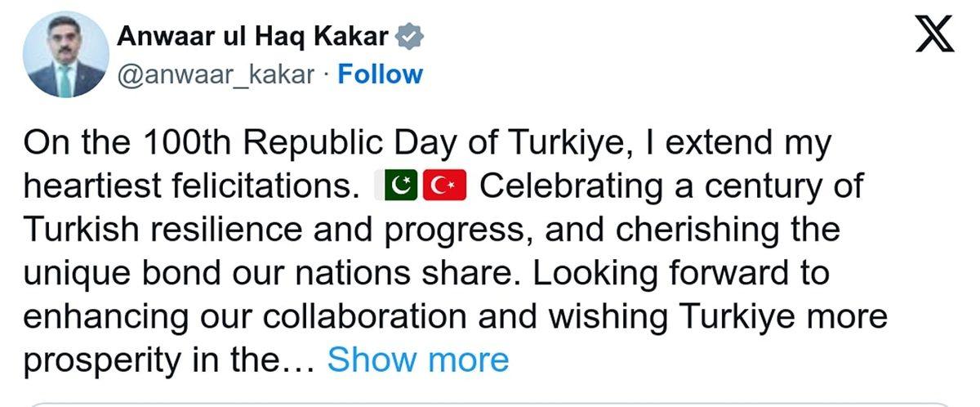The height and width of the screenshot is (407, 980).
Task: Open Anwaar ul Haq Kakar's profile photo
Action: tap(66, 55)
